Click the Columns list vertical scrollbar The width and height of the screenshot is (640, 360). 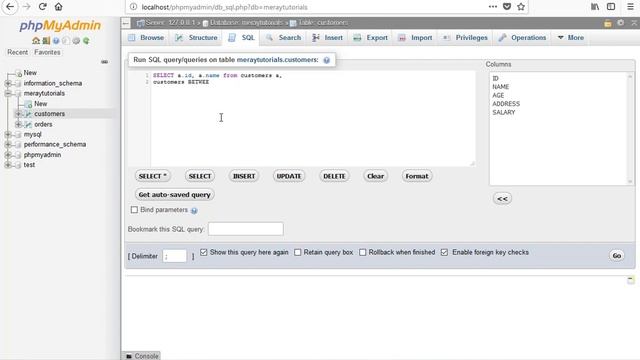tap(630, 129)
